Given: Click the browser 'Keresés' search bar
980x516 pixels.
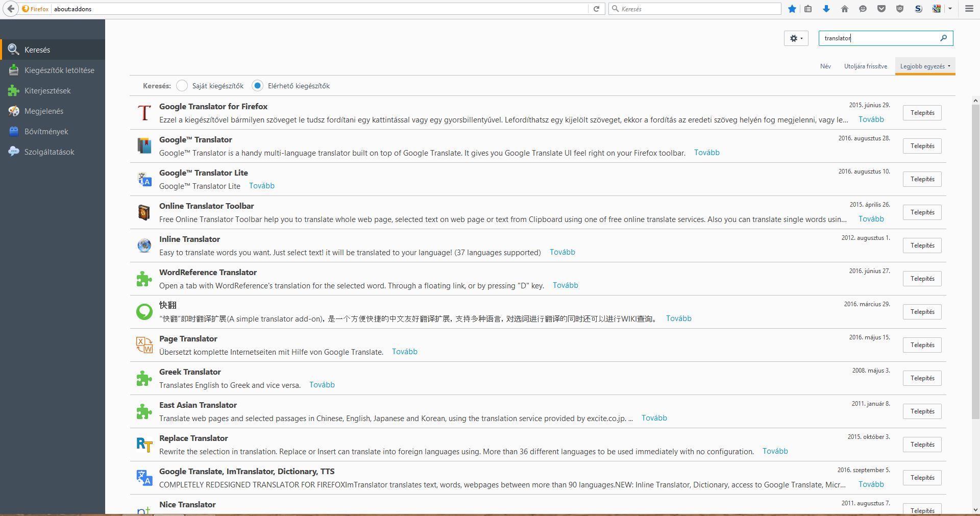Looking at the screenshot, I should [x=695, y=9].
